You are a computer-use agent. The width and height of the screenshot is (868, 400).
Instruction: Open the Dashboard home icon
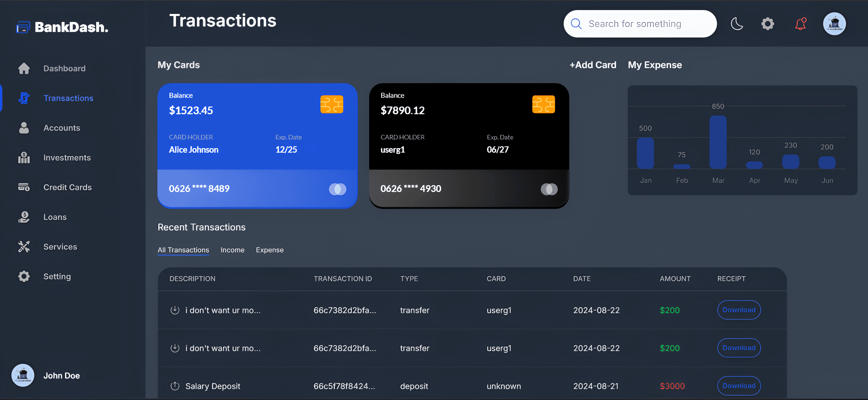pos(24,68)
